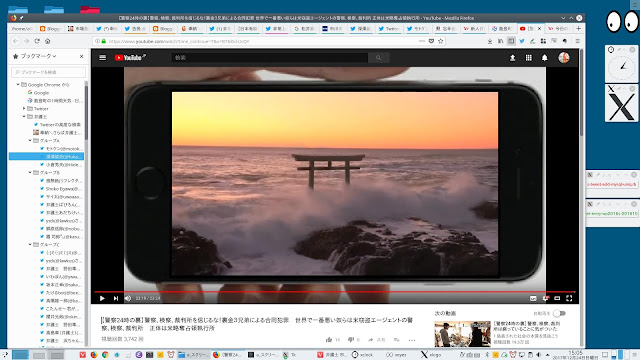Screen dimensions: 640x360
Task: Open the YouTube hamburger guide menu
Action: tap(102, 58)
